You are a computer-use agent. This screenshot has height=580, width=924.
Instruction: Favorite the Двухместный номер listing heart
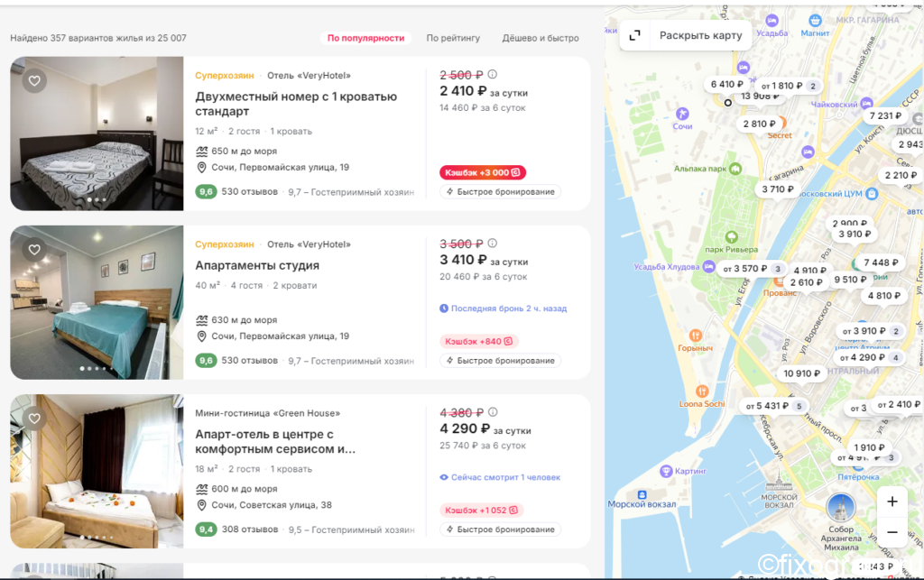pyautogui.click(x=34, y=80)
